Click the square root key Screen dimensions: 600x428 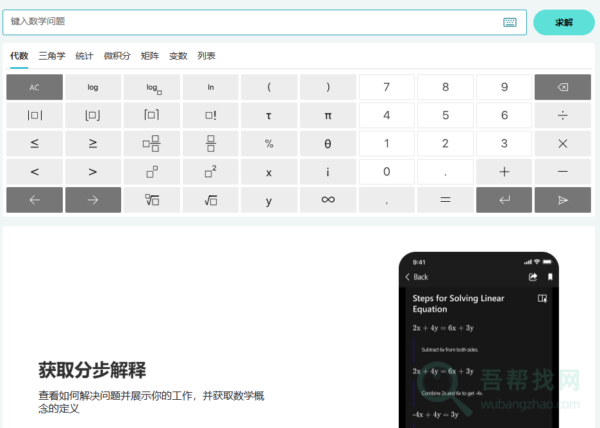(x=211, y=200)
